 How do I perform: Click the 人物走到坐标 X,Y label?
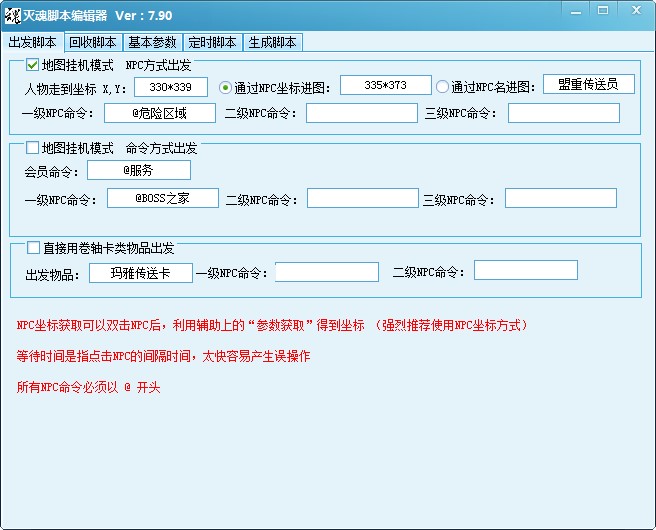(75, 89)
